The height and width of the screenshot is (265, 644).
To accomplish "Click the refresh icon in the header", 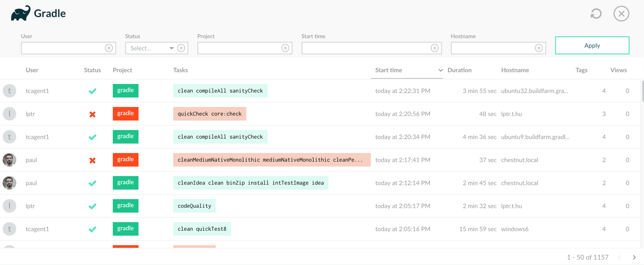I will [596, 14].
